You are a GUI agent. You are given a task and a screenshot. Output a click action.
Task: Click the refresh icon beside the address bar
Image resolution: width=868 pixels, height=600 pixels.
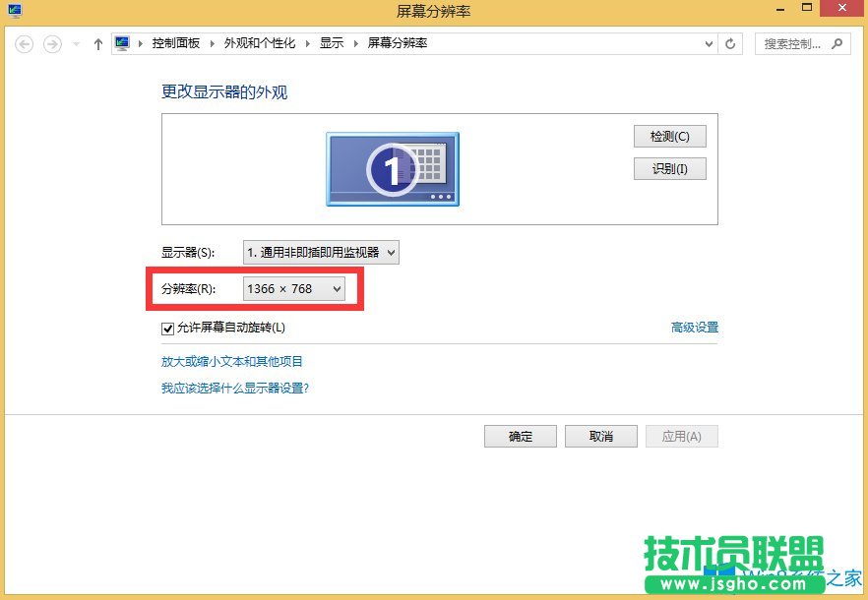point(729,43)
